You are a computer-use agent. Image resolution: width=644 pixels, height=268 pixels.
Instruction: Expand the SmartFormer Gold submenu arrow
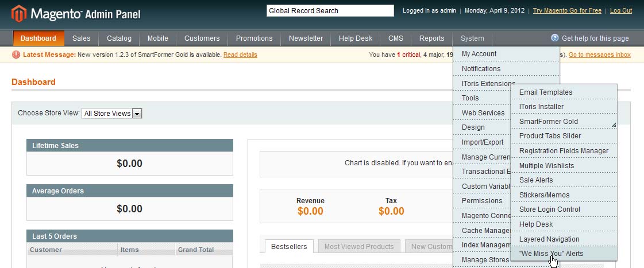[x=614, y=125]
